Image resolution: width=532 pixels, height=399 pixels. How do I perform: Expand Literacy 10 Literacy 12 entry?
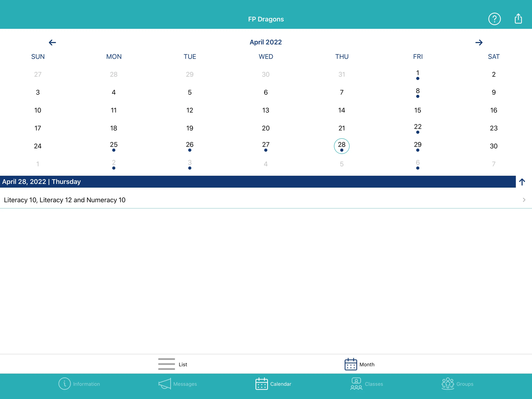pyautogui.click(x=524, y=200)
